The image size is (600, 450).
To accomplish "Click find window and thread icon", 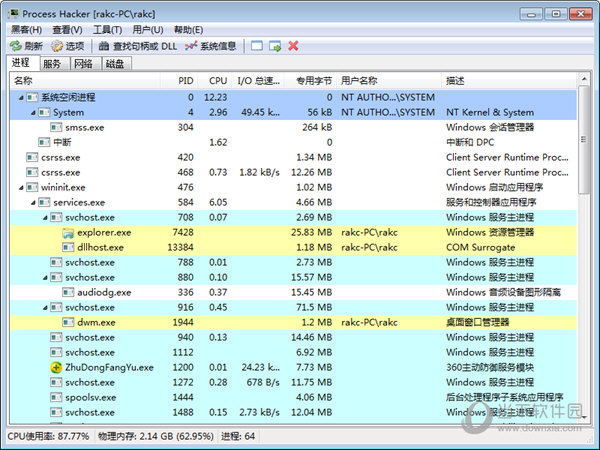I will coord(275,46).
